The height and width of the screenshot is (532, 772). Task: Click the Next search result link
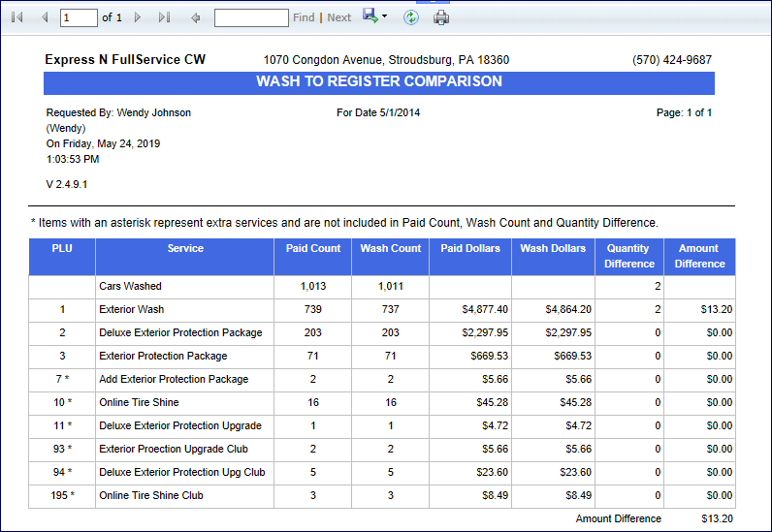(x=339, y=17)
